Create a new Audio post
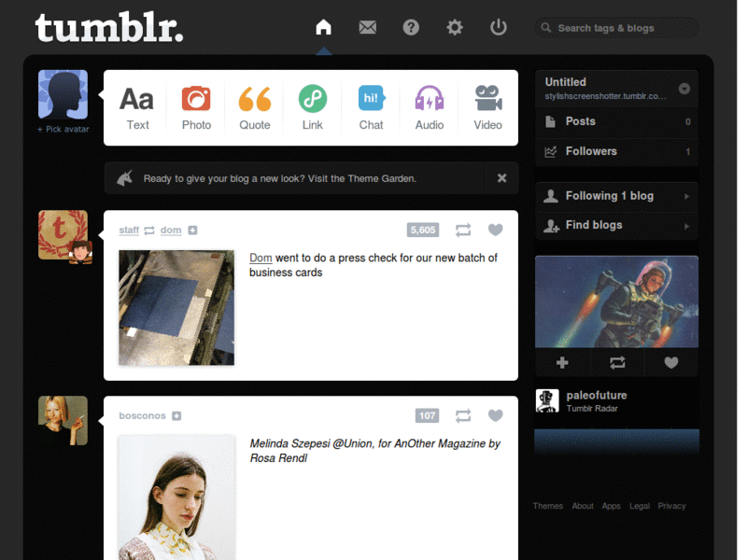The image size is (747, 560). [x=430, y=107]
